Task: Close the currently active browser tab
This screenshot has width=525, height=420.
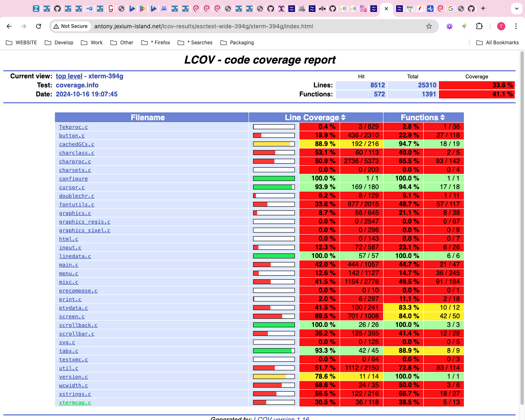Action: (386, 8)
